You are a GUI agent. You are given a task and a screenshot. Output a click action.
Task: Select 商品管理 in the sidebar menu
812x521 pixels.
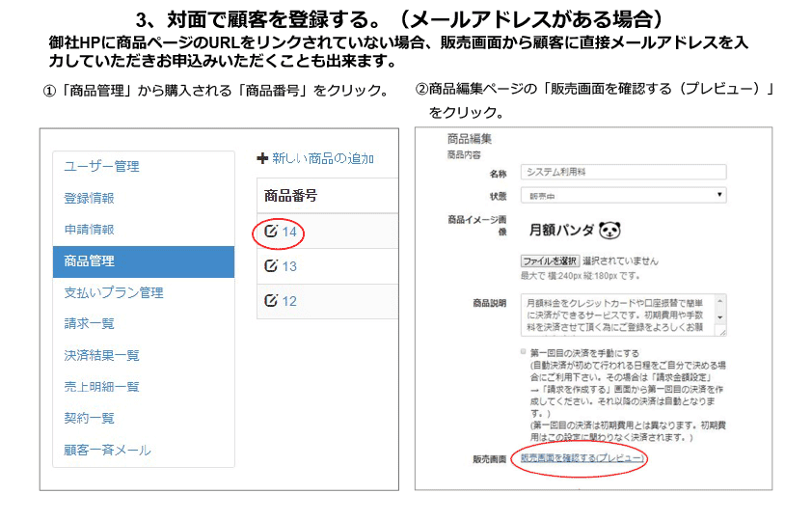pos(90,260)
